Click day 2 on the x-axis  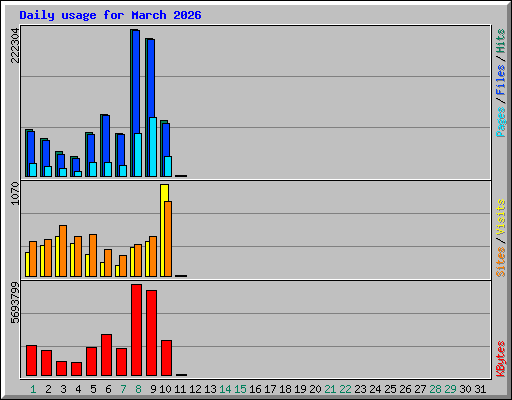48,389
